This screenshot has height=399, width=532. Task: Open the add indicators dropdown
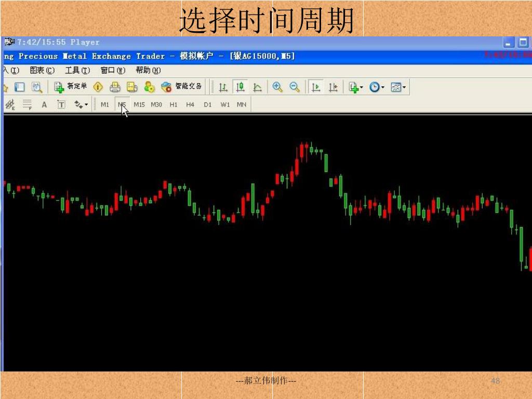[x=355, y=87]
